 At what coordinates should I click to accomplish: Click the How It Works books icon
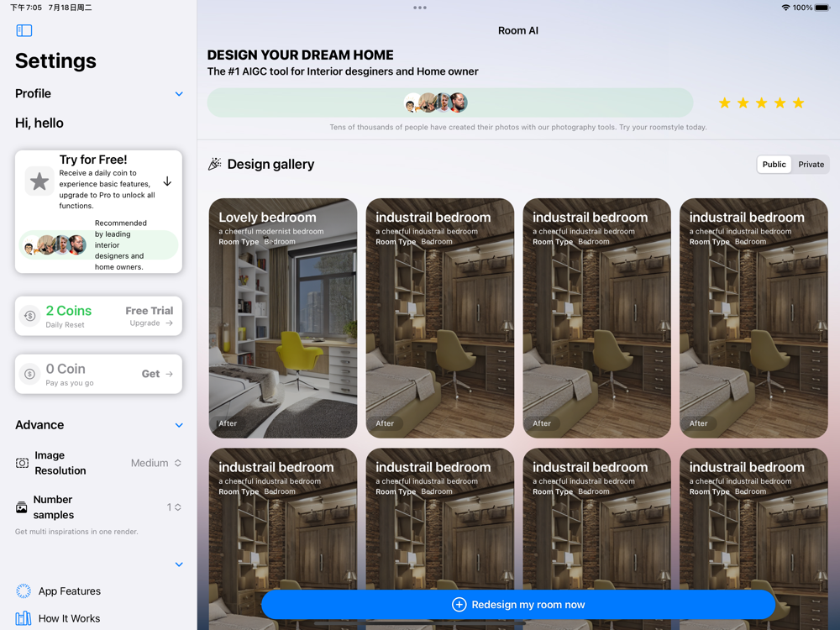[23, 619]
